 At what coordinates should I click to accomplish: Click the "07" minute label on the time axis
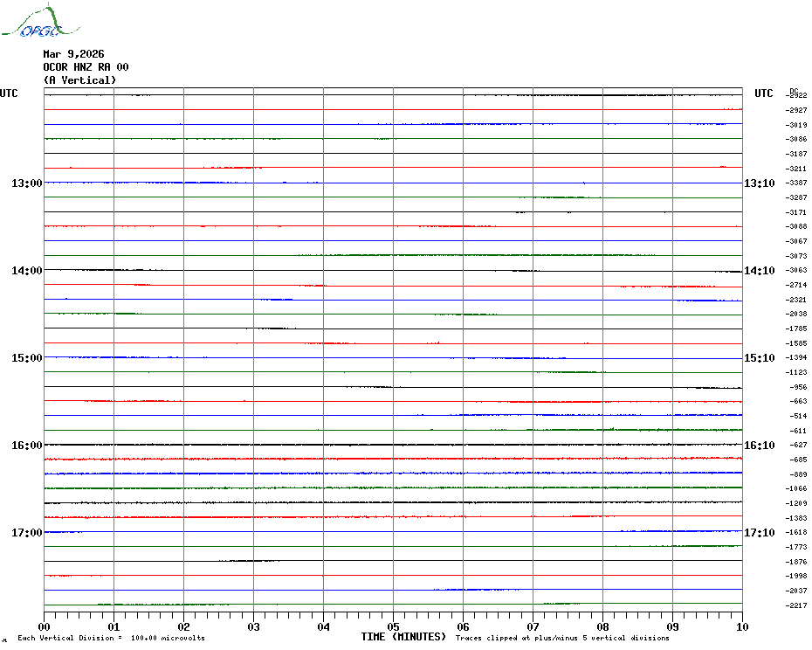tap(533, 626)
